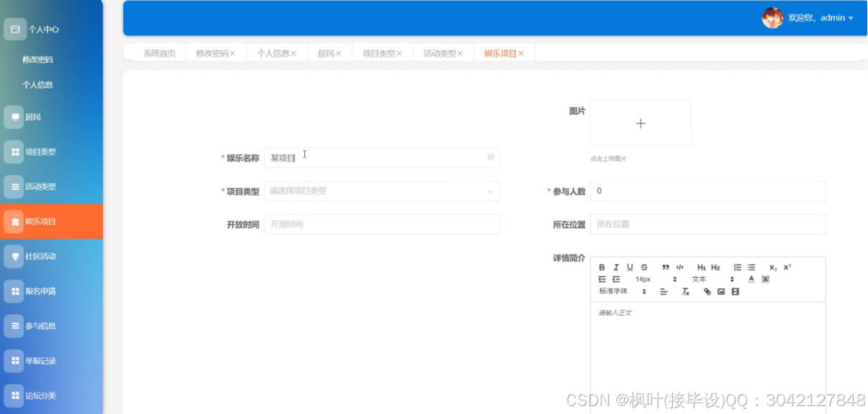
Task: Open the text alignment options
Action: coord(664,292)
